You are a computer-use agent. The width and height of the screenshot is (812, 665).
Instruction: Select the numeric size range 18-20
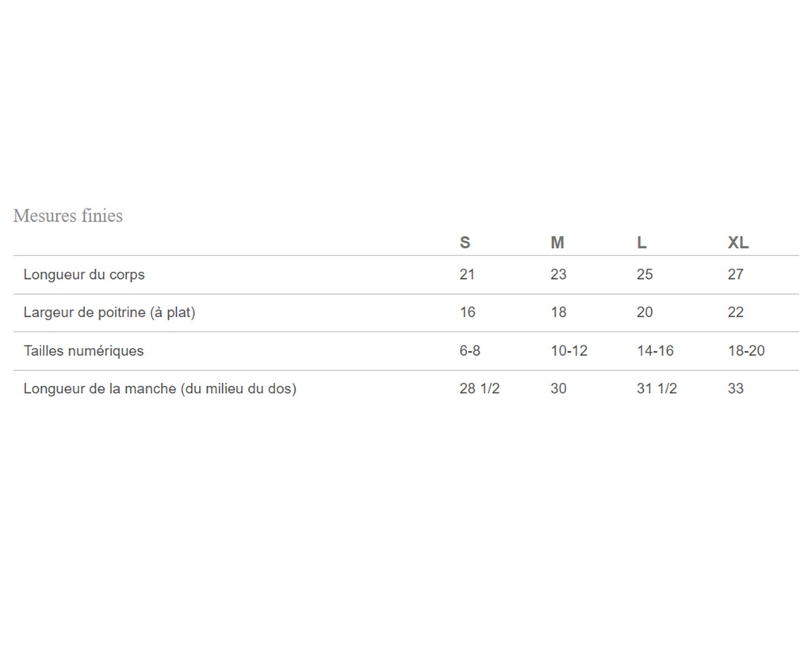pos(746,350)
